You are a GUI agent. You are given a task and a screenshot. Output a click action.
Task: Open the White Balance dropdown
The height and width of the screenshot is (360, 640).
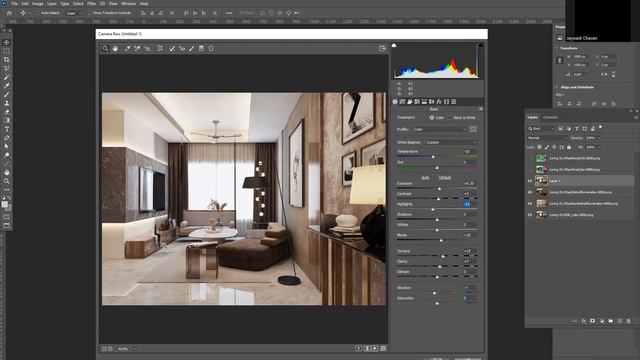click(451, 142)
